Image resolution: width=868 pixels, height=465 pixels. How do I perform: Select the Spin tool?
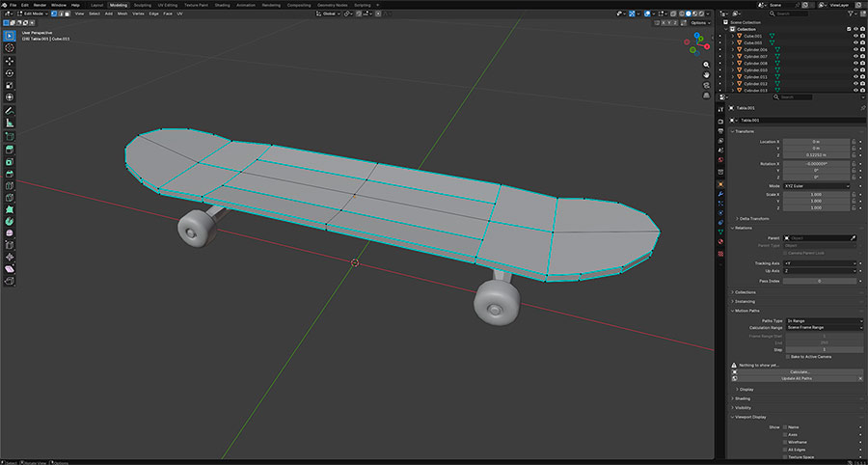[x=10, y=222]
